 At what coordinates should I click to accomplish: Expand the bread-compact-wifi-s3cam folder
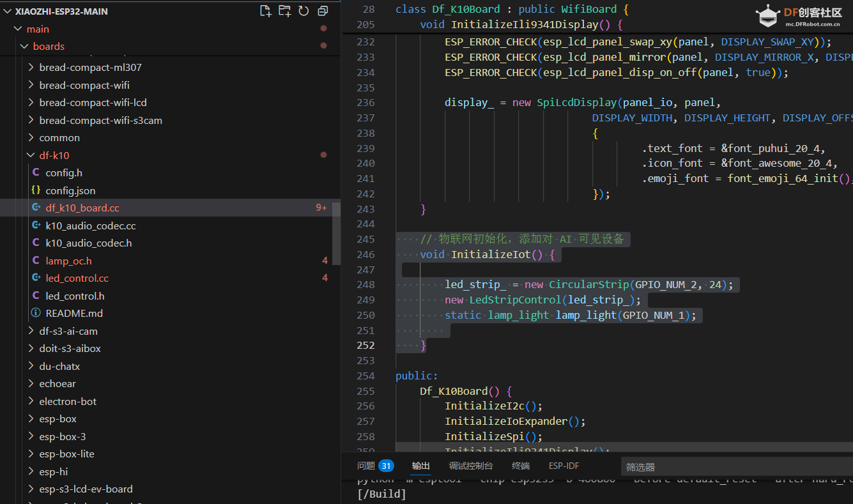[x=31, y=120]
